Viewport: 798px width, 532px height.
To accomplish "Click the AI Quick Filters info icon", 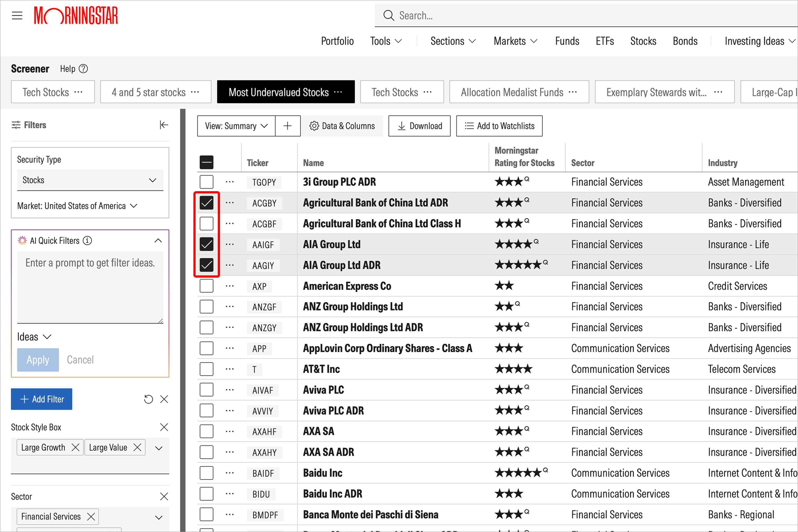I will [88, 241].
